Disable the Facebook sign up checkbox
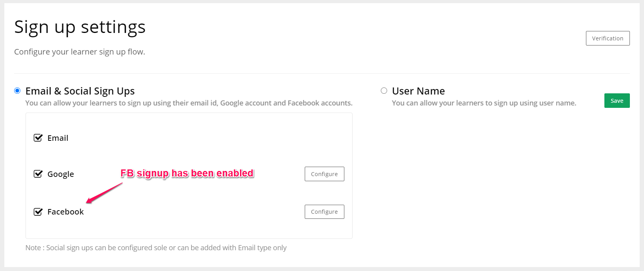 pyautogui.click(x=38, y=212)
